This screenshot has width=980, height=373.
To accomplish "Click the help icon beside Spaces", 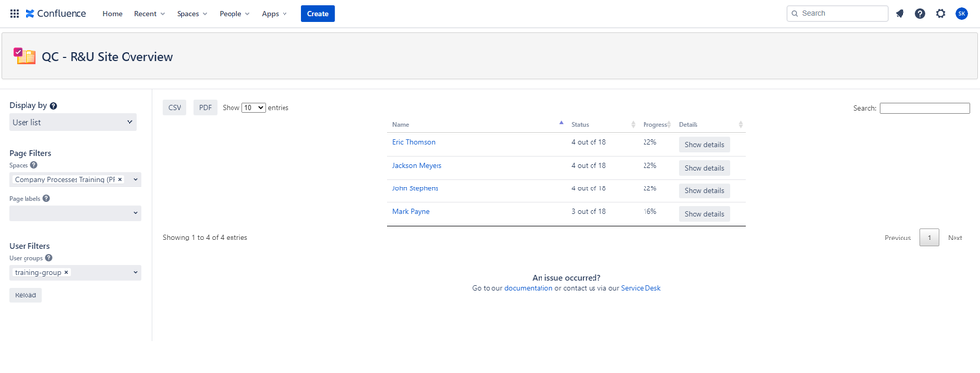I will (x=33, y=165).
